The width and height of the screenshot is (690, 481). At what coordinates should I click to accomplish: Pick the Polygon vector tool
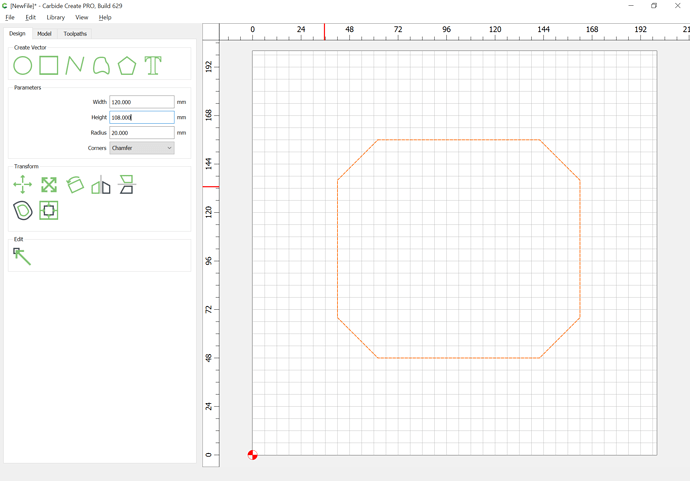(x=127, y=66)
